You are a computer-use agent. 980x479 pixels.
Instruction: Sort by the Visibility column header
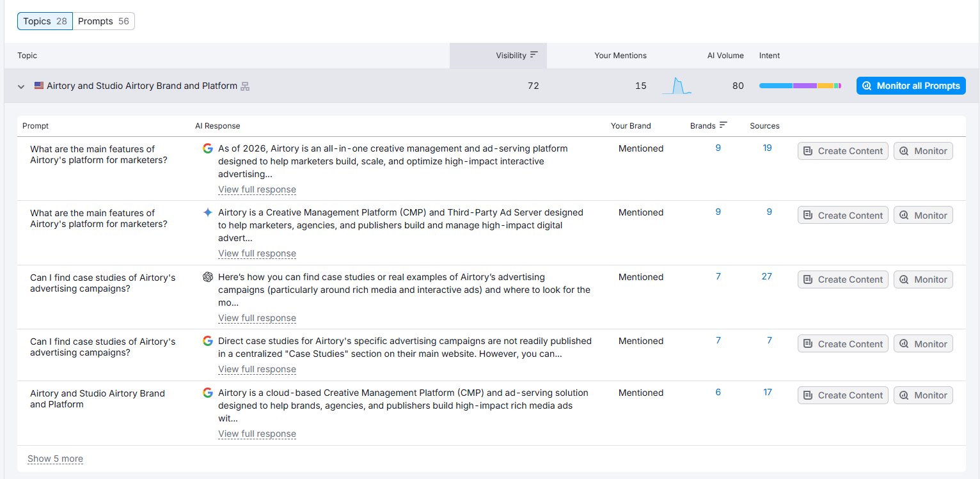point(517,56)
